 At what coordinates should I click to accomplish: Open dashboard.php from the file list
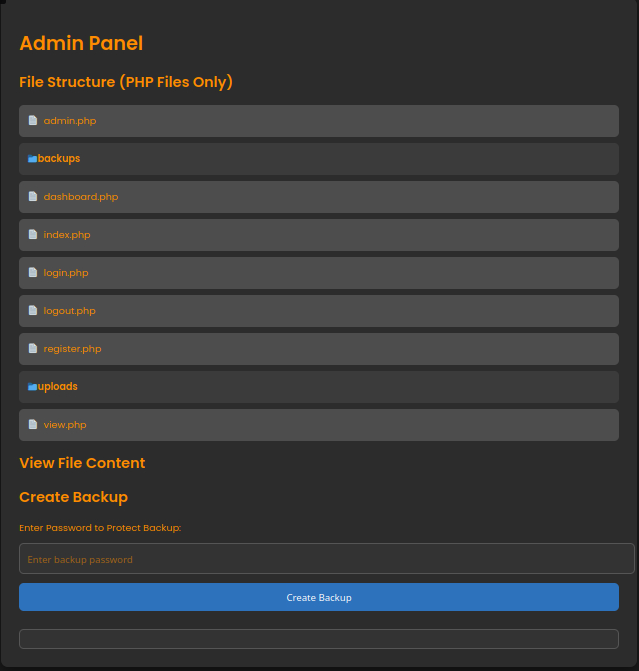click(81, 197)
